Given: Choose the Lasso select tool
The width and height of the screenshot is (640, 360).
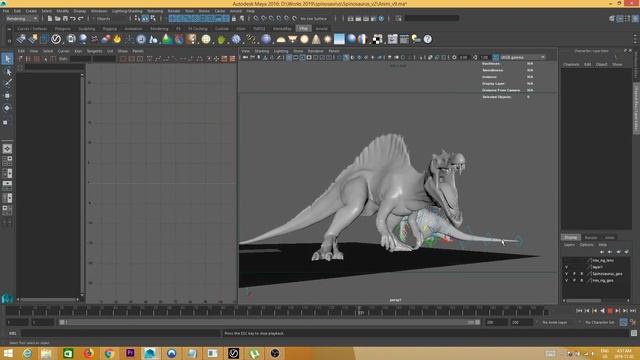Looking at the screenshot, I should [7, 71].
